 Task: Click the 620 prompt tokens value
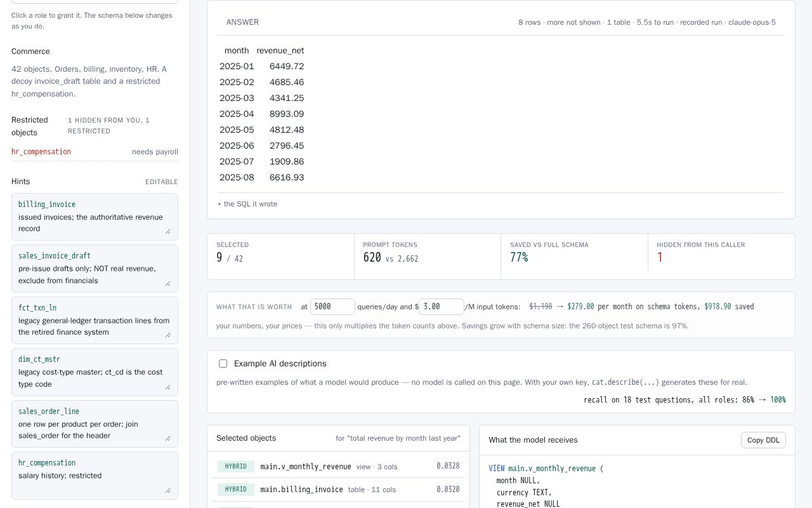pyautogui.click(x=372, y=257)
